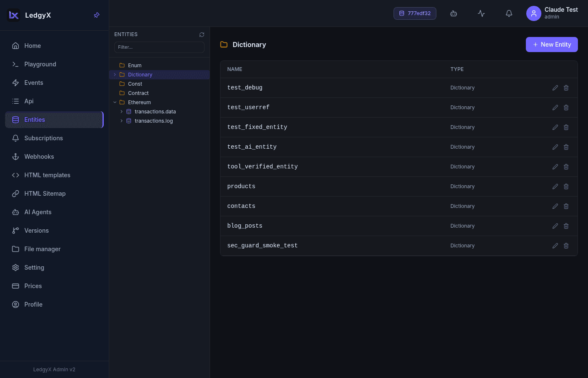588x378 pixels.
Task: Open Versions page in sidebar
Action: pos(54,231)
